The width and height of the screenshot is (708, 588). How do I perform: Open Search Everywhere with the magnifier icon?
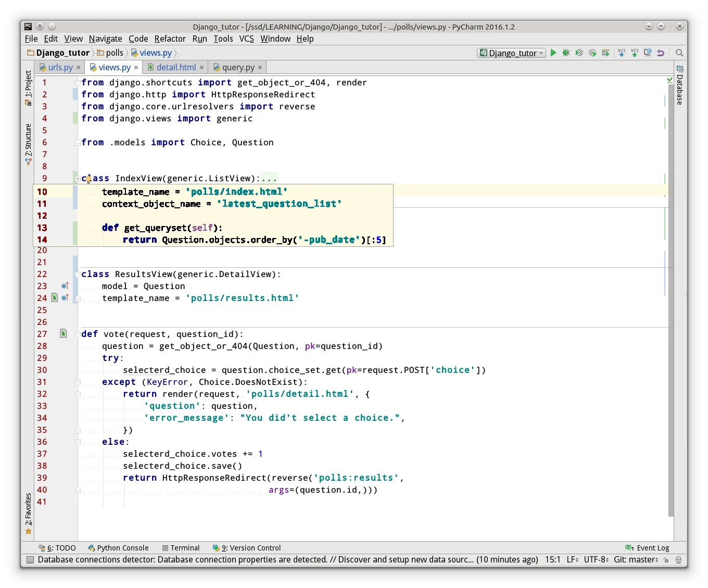679,53
